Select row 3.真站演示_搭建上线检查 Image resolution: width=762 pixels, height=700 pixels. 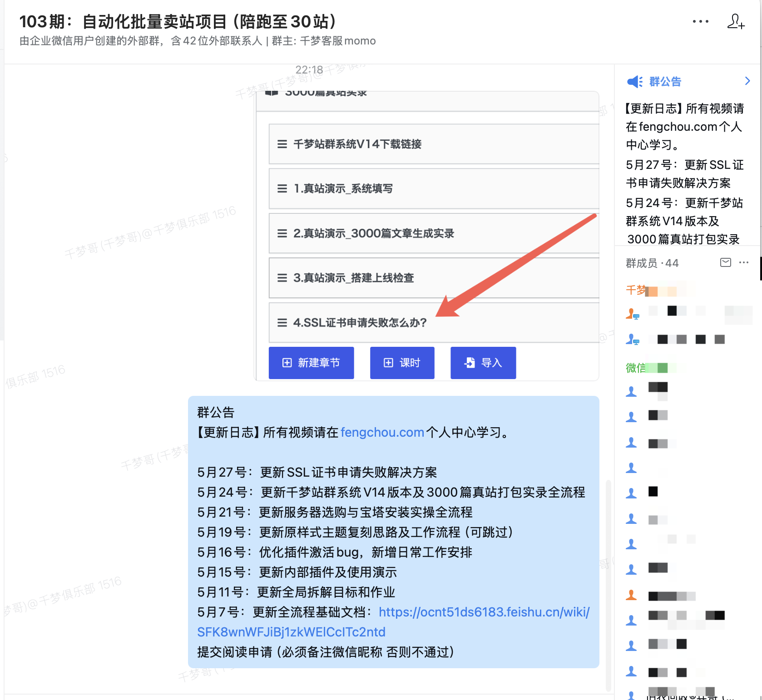coord(434,278)
